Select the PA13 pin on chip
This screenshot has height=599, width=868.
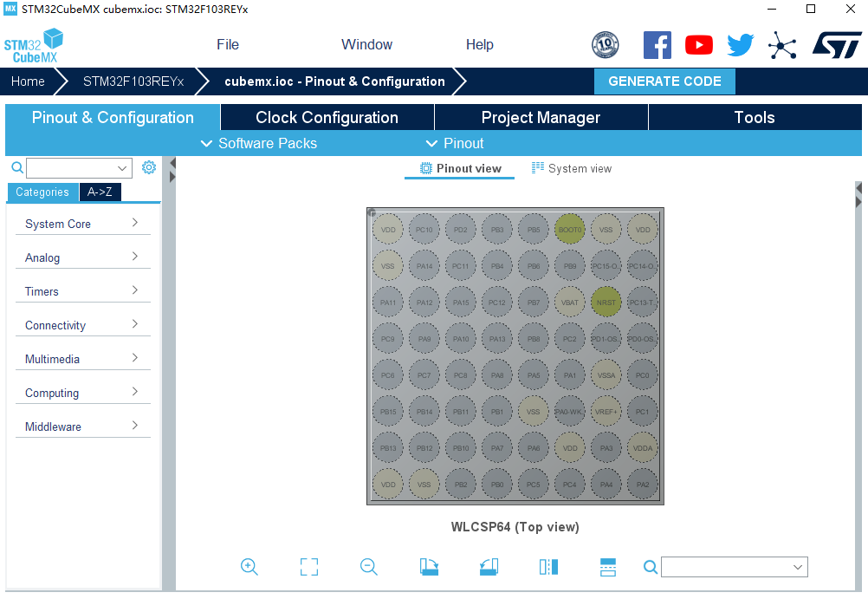coord(497,339)
